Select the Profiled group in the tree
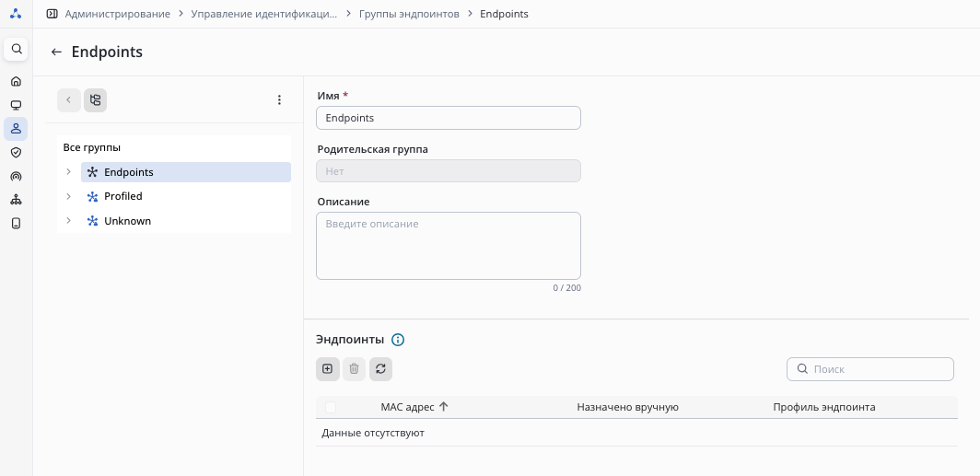The width and height of the screenshot is (980, 476). tap(123, 196)
